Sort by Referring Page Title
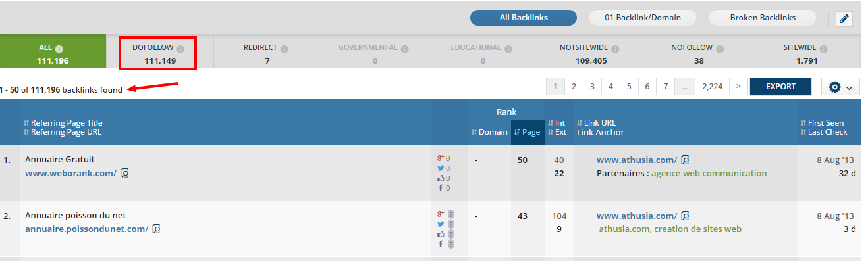Viewport: 868px width, 261px height. 63,123
